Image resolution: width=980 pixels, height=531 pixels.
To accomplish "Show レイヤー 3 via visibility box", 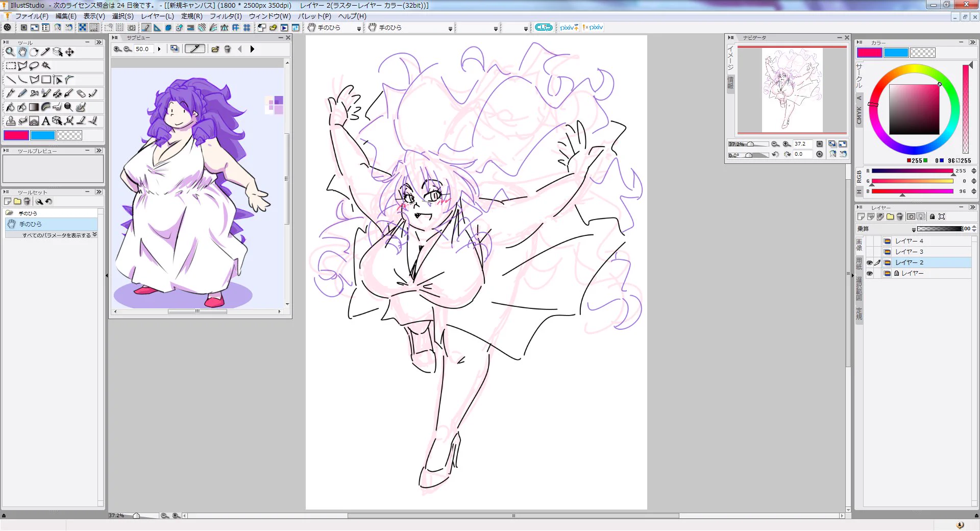I will [870, 252].
